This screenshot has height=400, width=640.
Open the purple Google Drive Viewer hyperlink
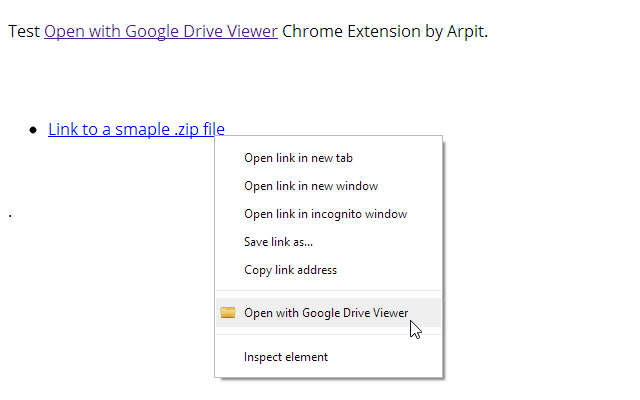pos(160,31)
